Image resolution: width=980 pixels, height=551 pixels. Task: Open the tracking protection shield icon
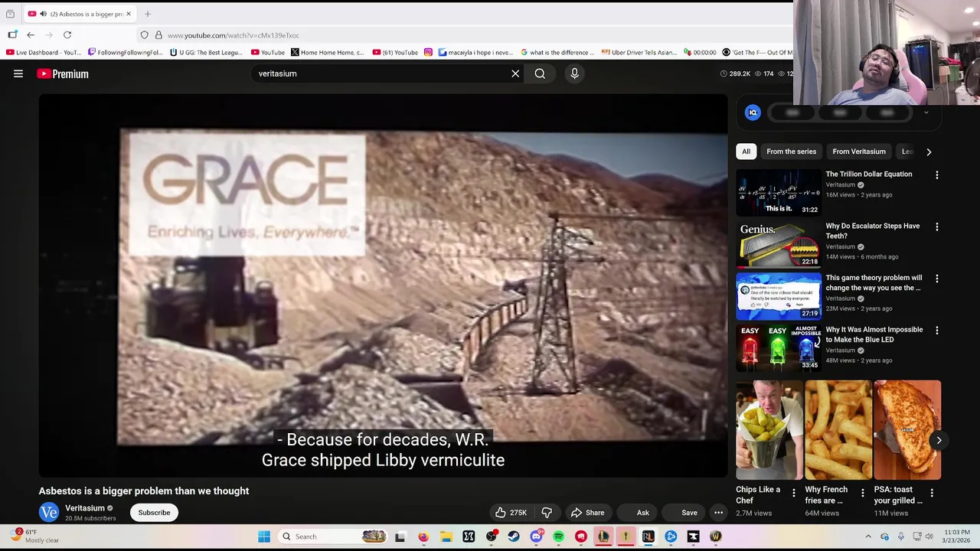tap(144, 35)
